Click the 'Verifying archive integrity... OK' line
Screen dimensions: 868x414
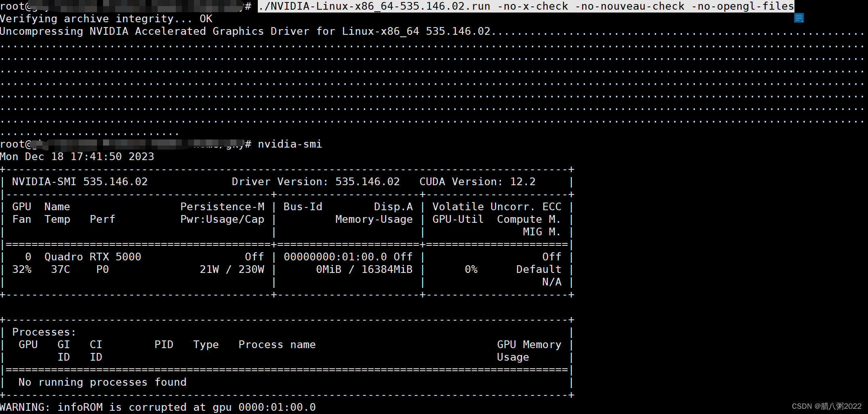tap(106, 19)
